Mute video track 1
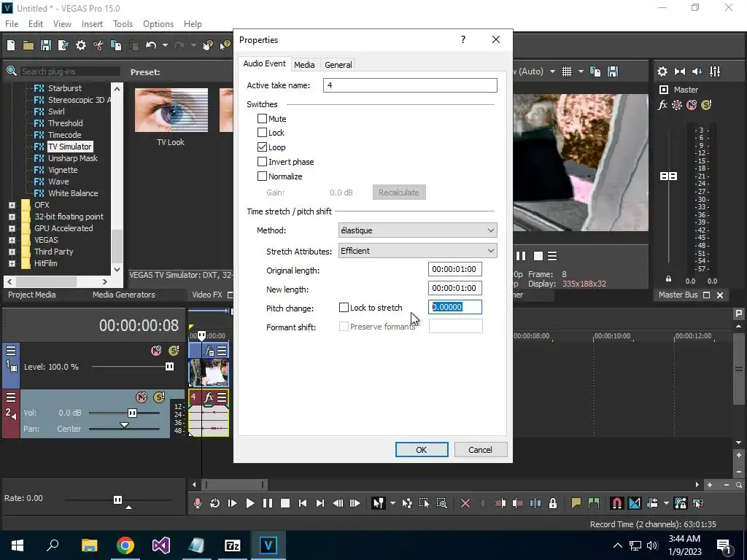 [156, 351]
